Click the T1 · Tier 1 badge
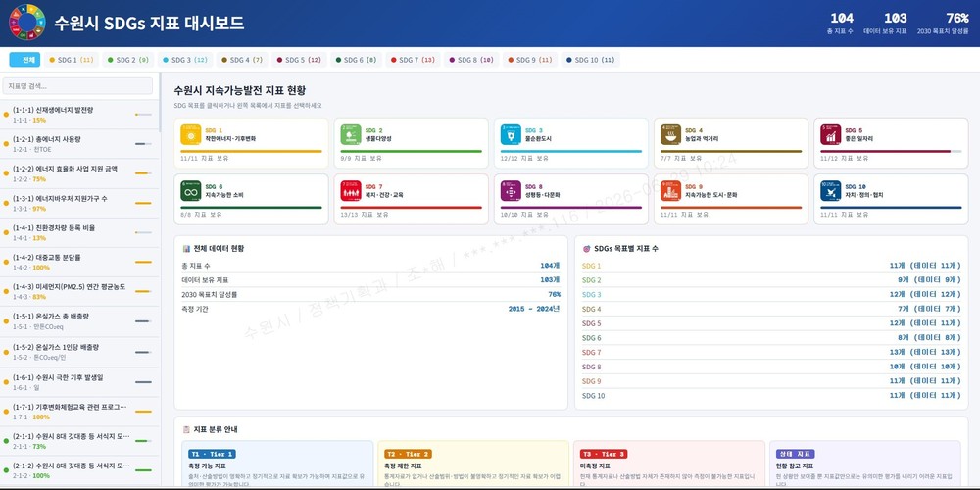 click(212, 454)
